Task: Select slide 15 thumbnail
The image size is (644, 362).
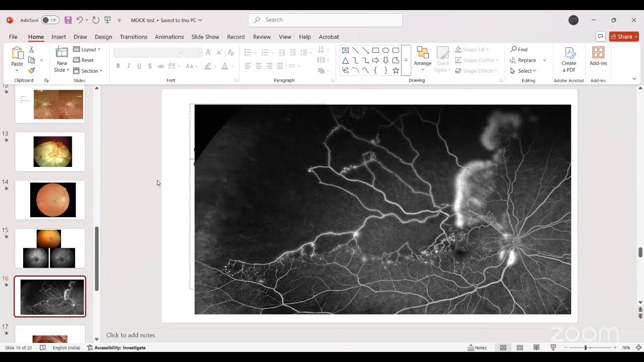Action: click(x=50, y=248)
